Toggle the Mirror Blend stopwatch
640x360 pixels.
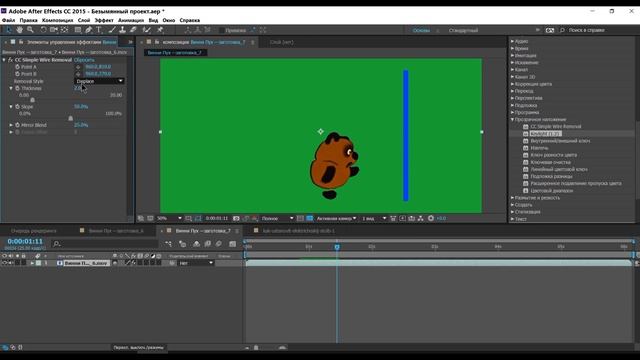click(x=17, y=125)
